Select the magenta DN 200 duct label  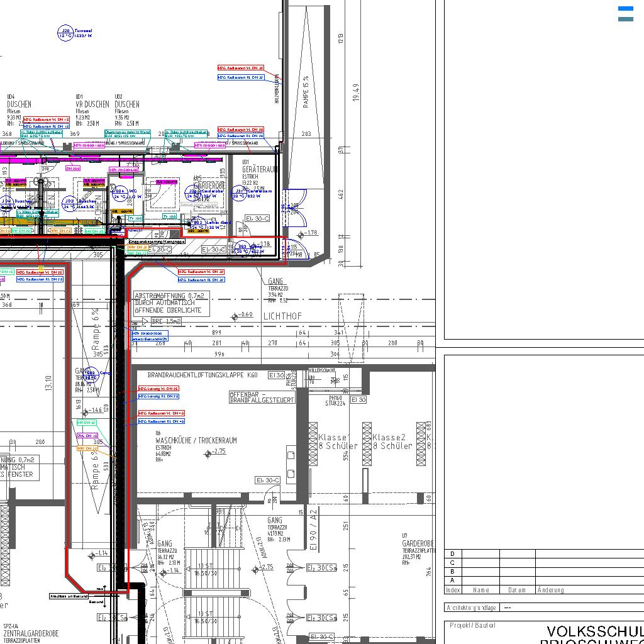(x=73, y=169)
